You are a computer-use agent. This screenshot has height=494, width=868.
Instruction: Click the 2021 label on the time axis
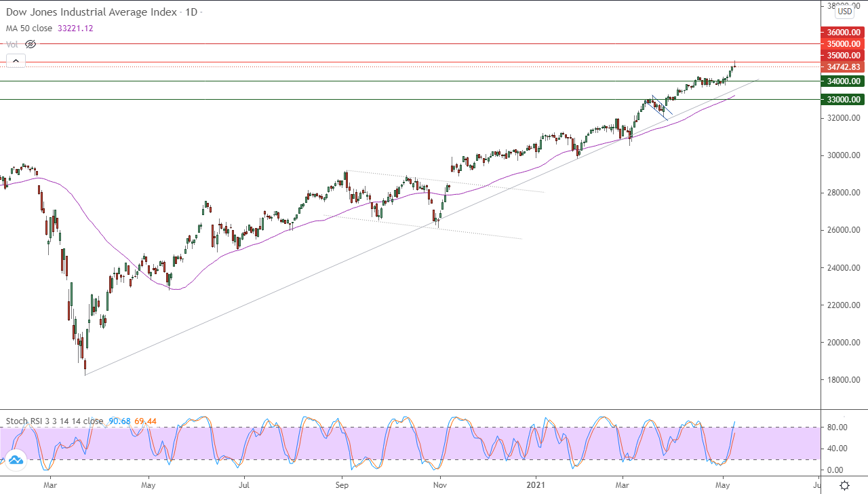[x=536, y=485]
